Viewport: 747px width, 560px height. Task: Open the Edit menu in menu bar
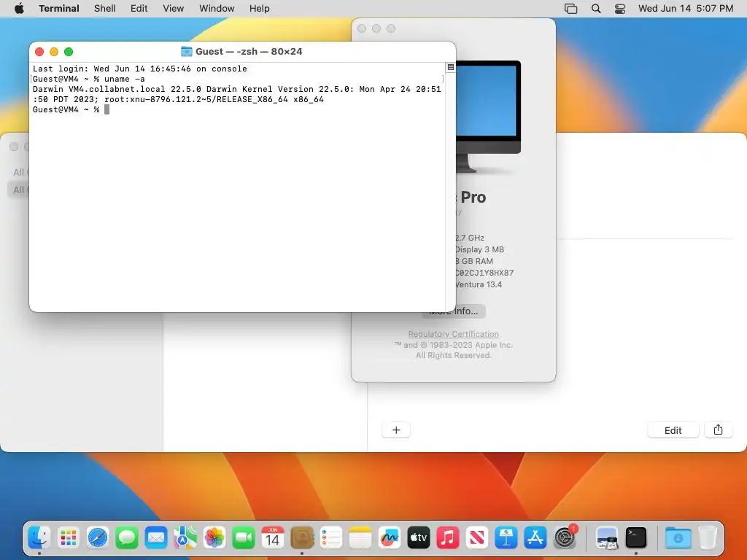139,9
